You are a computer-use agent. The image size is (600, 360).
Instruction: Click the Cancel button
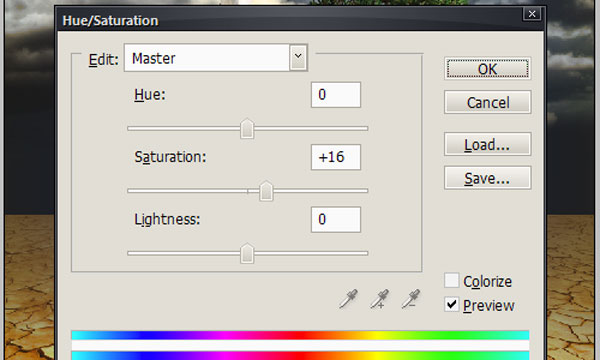coord(488,102)
